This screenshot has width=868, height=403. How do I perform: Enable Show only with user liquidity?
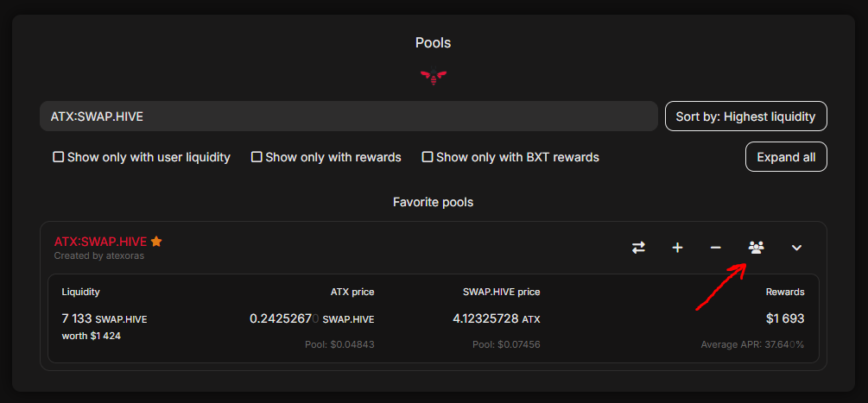(58, 157)
